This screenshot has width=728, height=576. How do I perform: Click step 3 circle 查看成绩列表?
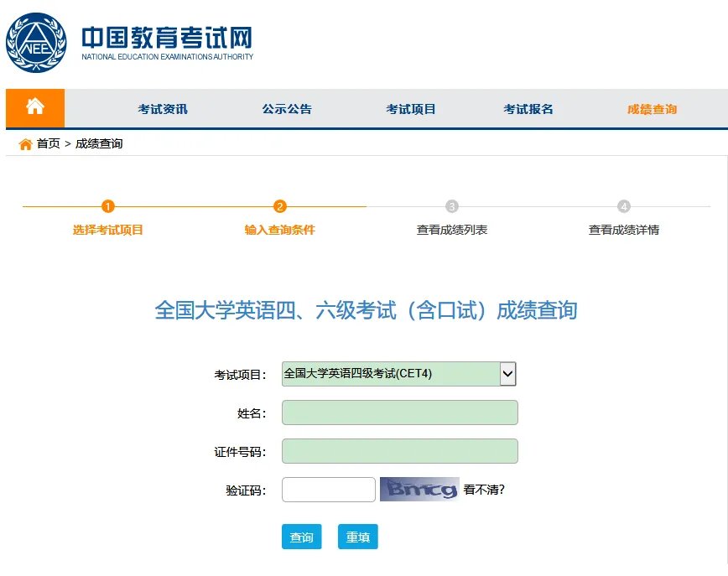tap(453, 205)
